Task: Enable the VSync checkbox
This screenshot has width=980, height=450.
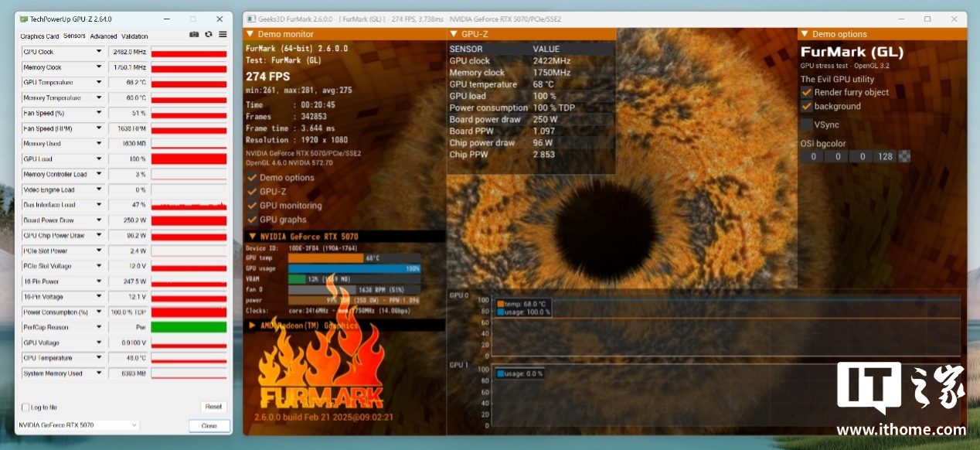Action: pos(807,124)
